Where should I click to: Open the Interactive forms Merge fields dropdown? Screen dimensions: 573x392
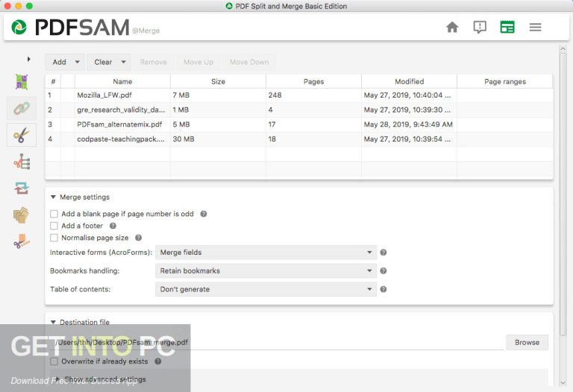(x=266, y=253)
